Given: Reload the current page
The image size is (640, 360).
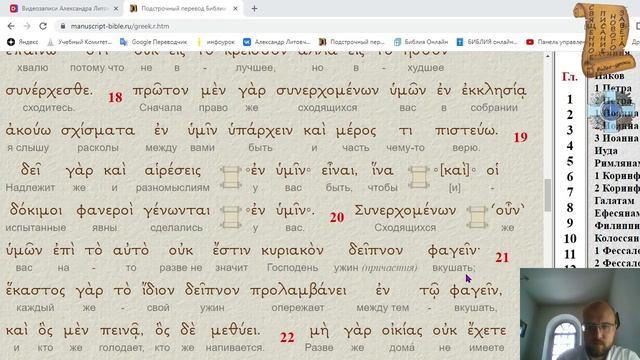Looking at the screenshot, I should pyautogui.click(x=43, y=26).
